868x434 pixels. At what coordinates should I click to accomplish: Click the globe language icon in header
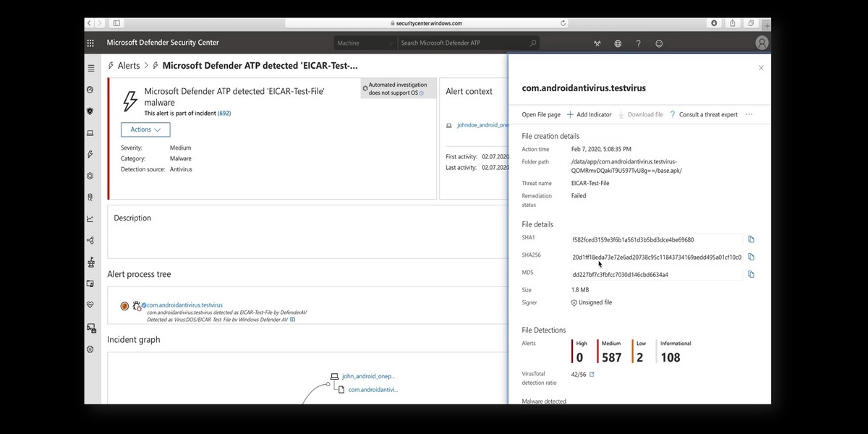click(618, 43)
